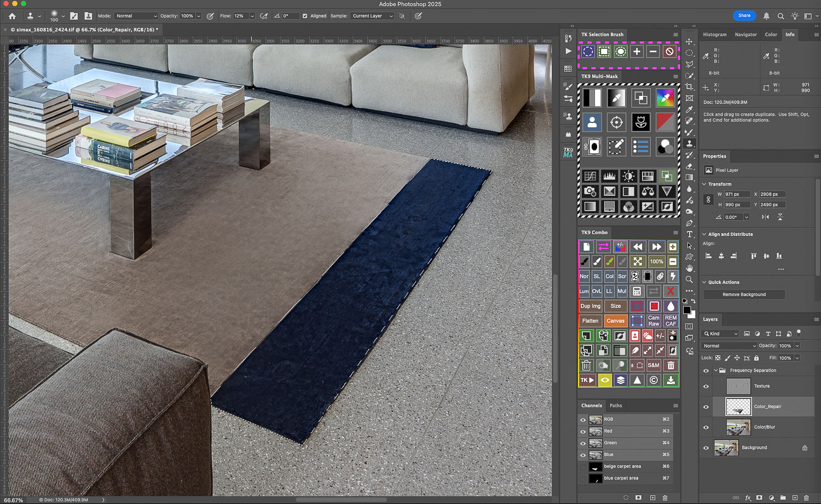
Task: Select the Zoom tool in toolbar
Action: [690, 280]
